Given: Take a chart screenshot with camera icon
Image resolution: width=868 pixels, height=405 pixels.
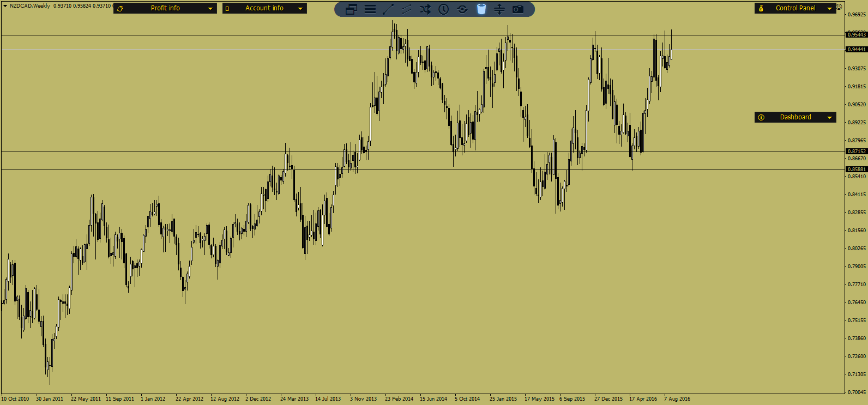Looking at the screenshot, I should 518,9.
